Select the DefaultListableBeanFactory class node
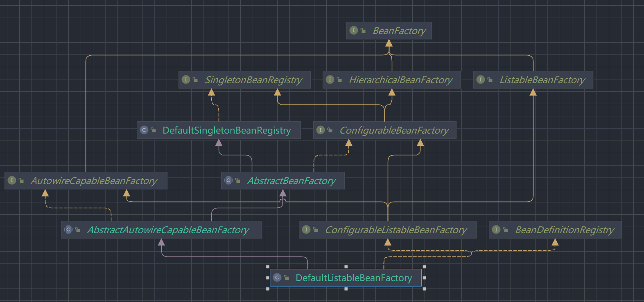Image resolution: width=644 pixels, height=302 pixels. tap(346, 278)
